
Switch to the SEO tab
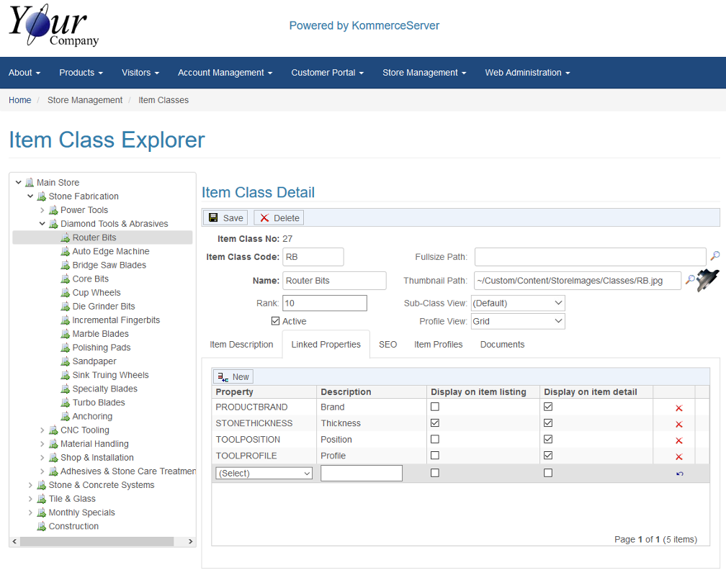387,345
